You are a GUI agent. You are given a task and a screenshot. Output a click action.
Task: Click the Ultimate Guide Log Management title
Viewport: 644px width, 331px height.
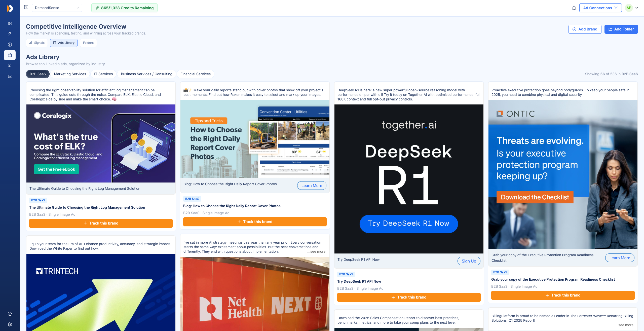point(87,207)
